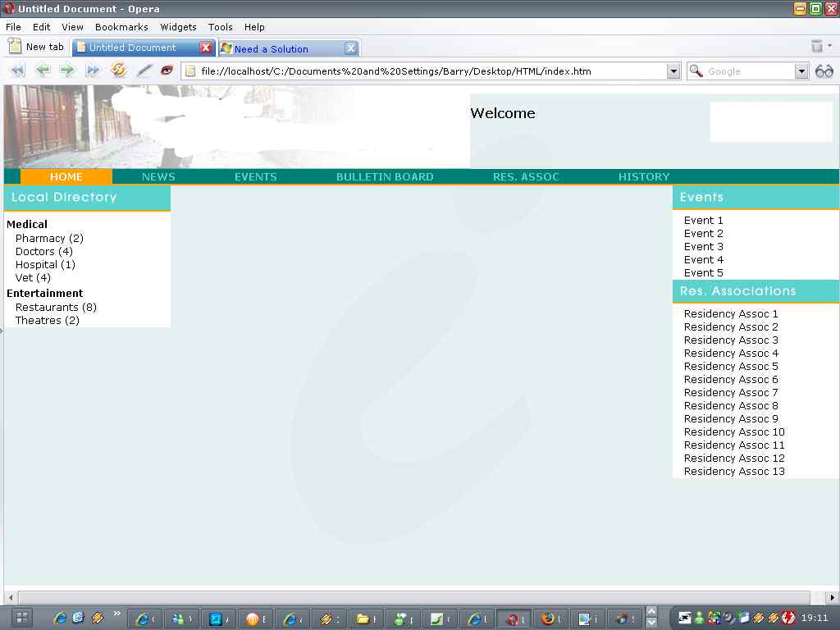This screenshot has height=630, width=840.
Task: Reload the page with the orange Reload icon
Action: [x=118, y=71]
